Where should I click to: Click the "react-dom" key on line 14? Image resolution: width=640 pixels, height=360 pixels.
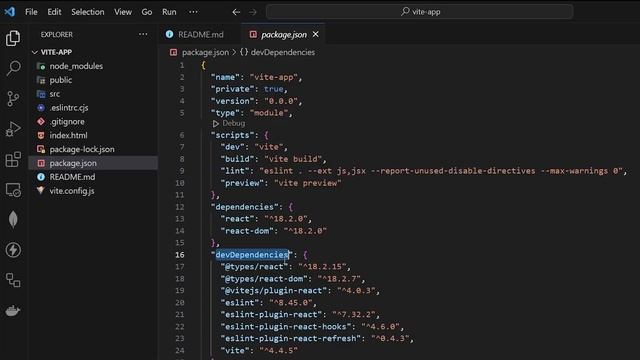pos(247,231)
